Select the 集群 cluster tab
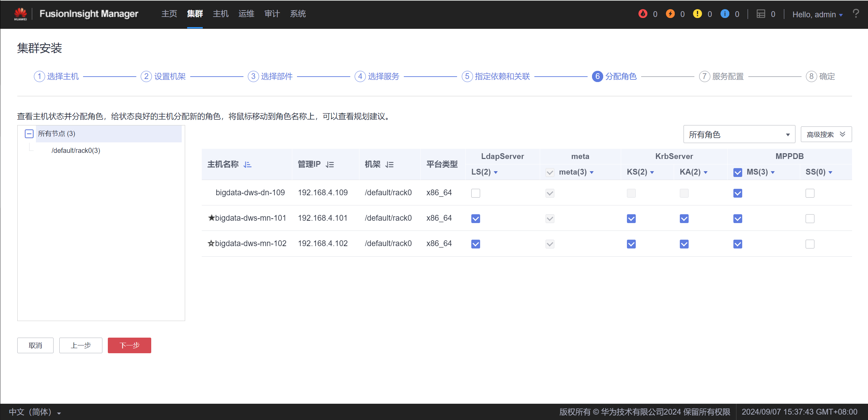 coord(195,14)
